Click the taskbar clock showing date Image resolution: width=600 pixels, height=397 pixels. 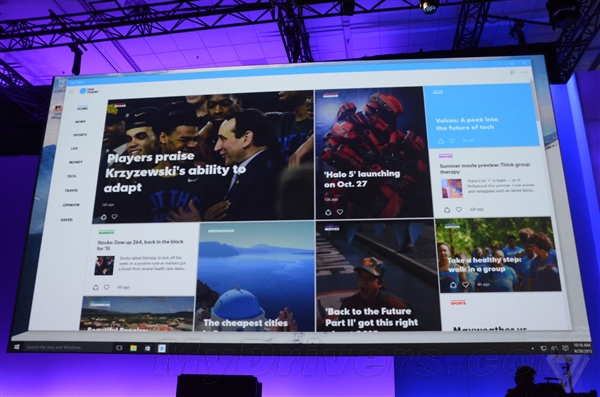click(x=581, y=348)
